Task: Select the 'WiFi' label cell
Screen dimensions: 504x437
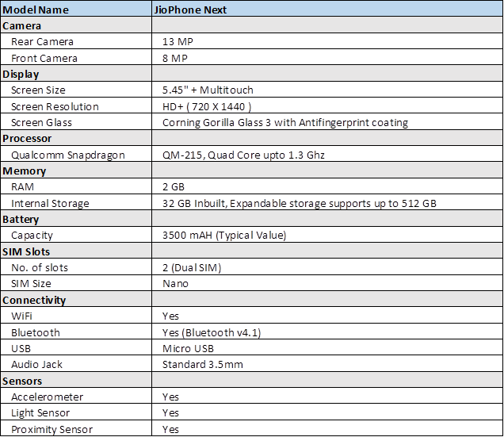Action: tap(76, 316)
